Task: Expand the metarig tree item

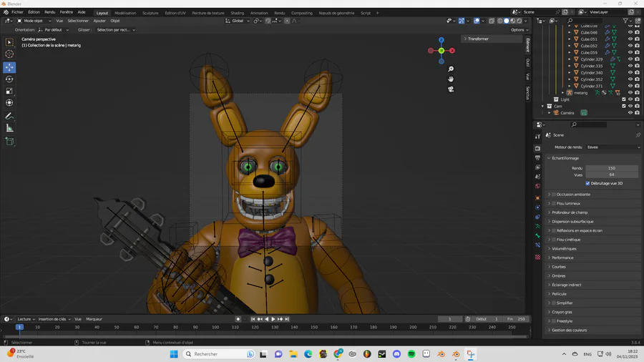Action: point(563,93)
